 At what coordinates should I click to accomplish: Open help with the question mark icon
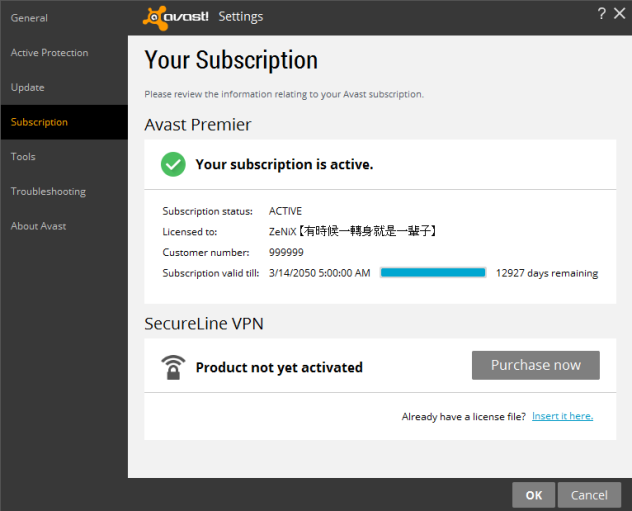[601, 13]
